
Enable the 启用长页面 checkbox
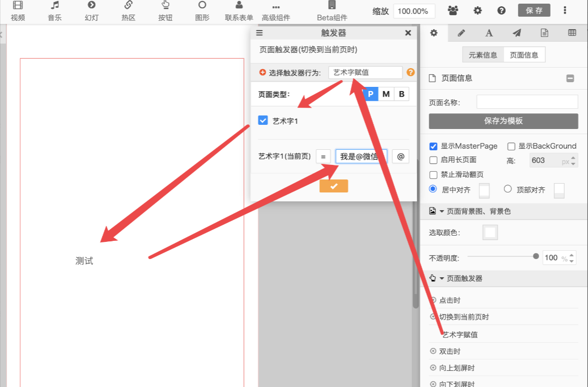[x=433, y=160]
